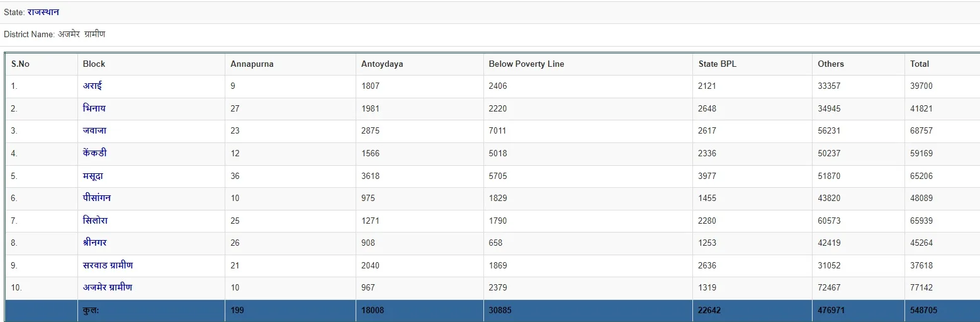Open the अजमेर ग्रामीण block link

108,287
